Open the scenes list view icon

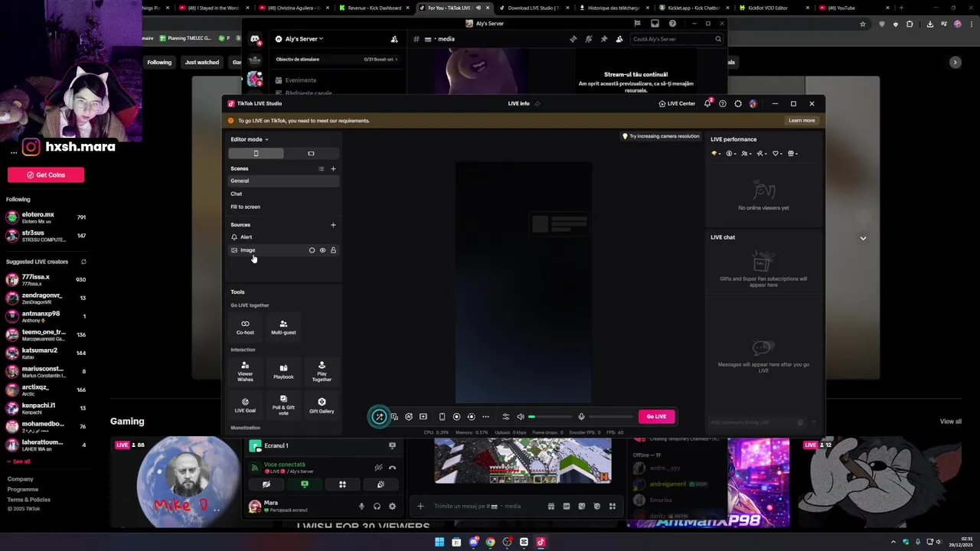click(x=321, y=168)
